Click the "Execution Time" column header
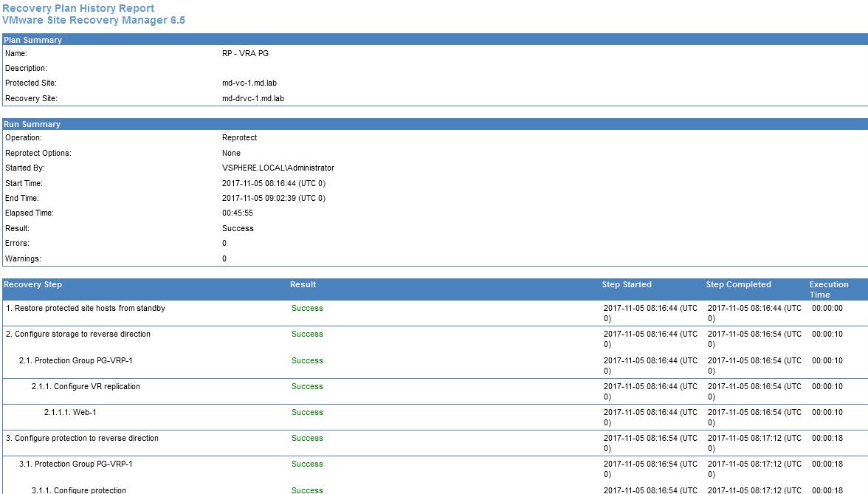Screen dimensions: 868x494 pos(830,289)
